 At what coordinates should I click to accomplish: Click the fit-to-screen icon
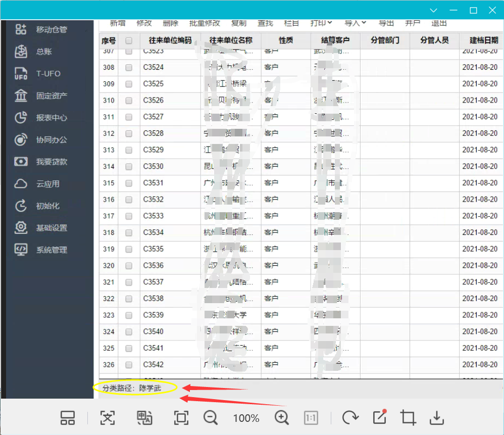point(181,418)
